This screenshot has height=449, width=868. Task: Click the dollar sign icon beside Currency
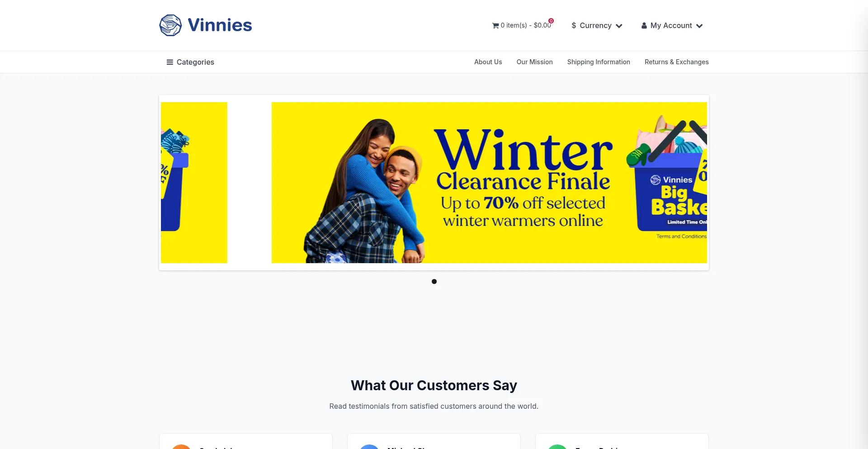tap(574, 26)
